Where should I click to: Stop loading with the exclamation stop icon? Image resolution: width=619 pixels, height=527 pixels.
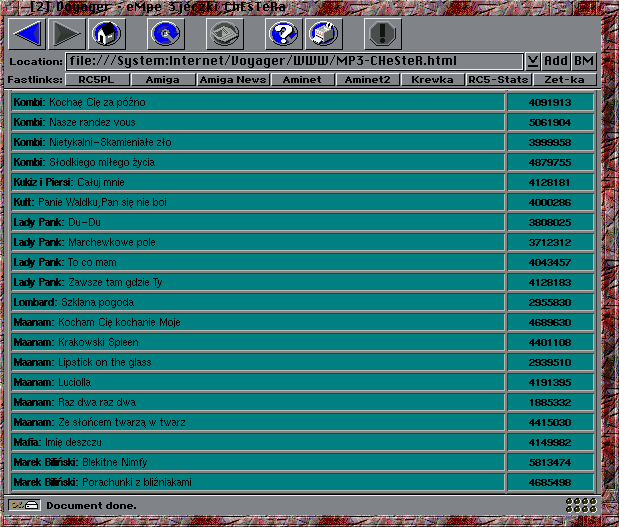[383, 34]
